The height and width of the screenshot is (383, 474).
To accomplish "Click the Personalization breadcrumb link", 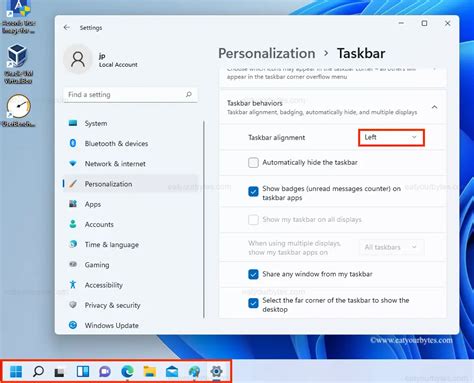I will (x=267, y=53).
